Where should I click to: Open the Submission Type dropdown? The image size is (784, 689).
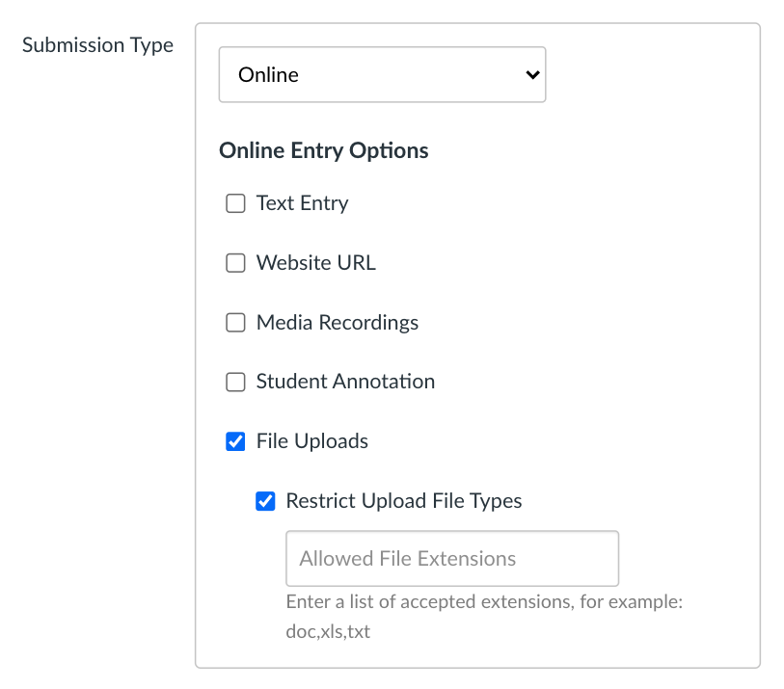[x=382, y=74]
